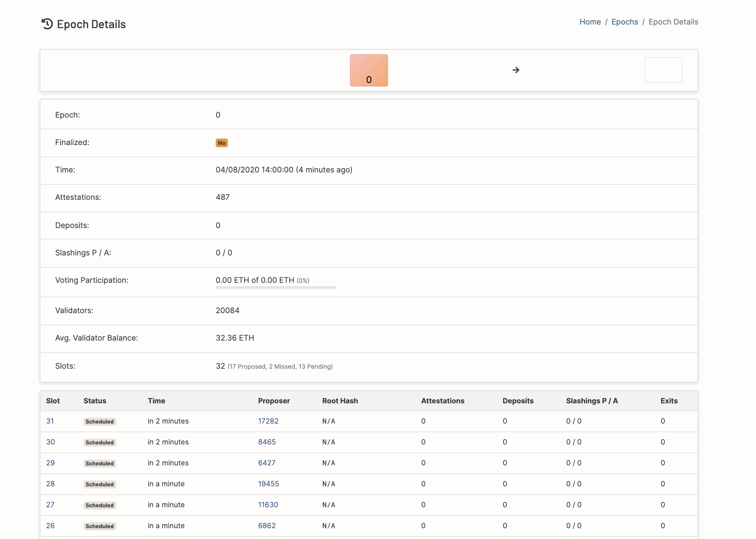756x539 pixels.
Task: View proposer 11630
Action: (x=268, y=505)
